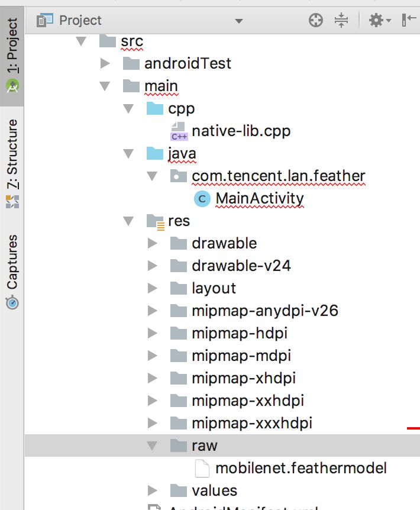Collapse the res folder
Viewport: 420px width, 510px height.
(x=128, y=221)
